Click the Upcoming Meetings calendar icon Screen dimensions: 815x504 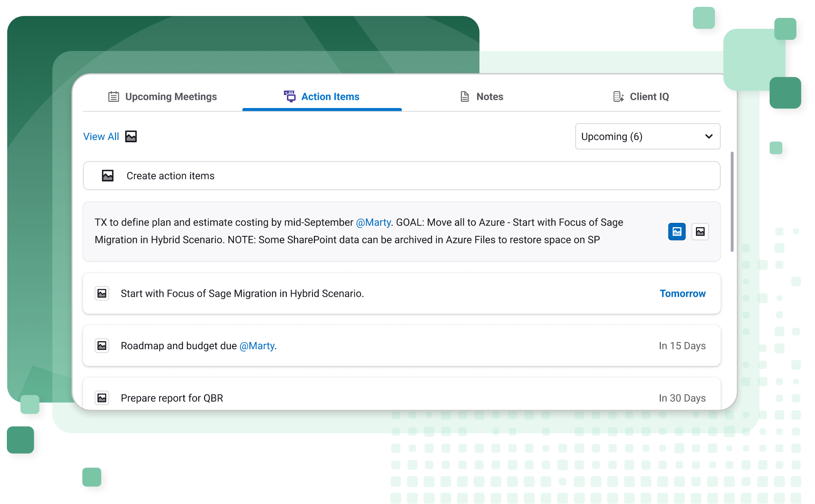point(113,97)
